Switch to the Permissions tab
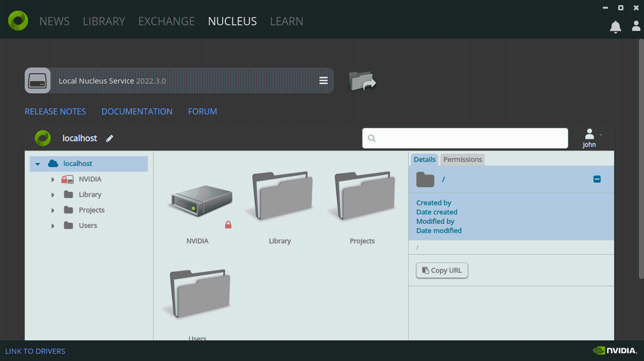Image resolution: width=644 pixels, height=361 pixels. point(462,160)
